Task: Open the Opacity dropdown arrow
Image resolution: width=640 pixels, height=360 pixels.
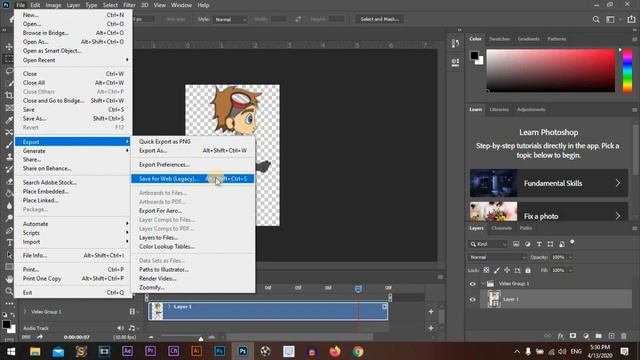Action: 570,257
